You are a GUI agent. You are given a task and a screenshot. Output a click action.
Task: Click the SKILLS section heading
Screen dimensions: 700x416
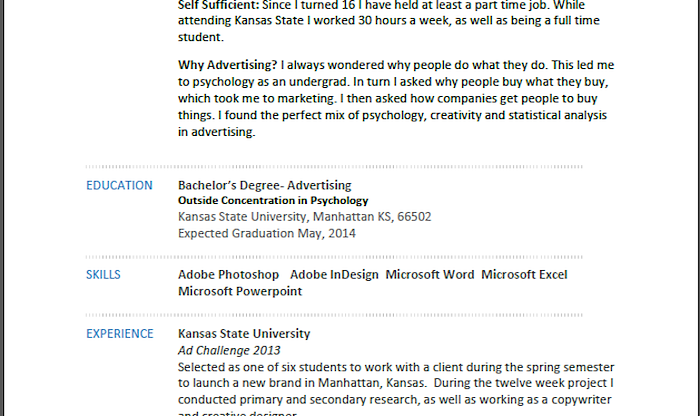(x=103, y=275)
